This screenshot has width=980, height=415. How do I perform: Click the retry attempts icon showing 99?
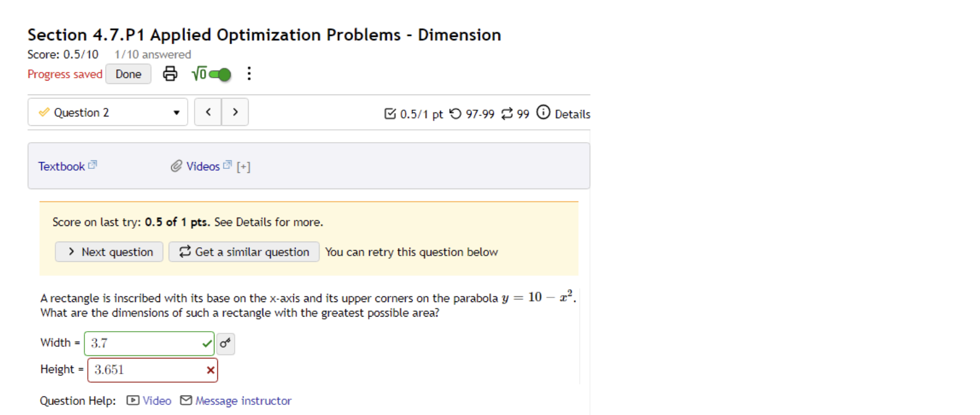click(507, 114)
